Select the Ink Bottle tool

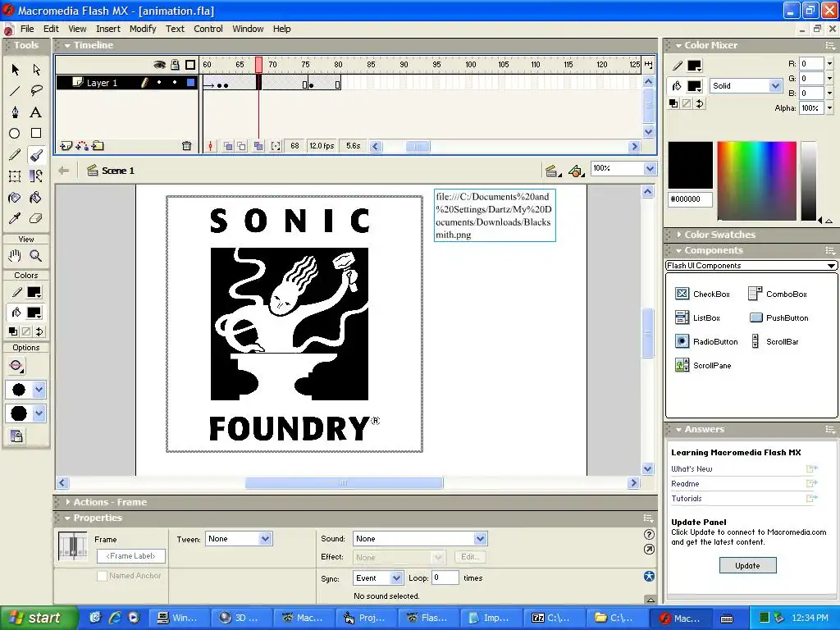point(15,198)
